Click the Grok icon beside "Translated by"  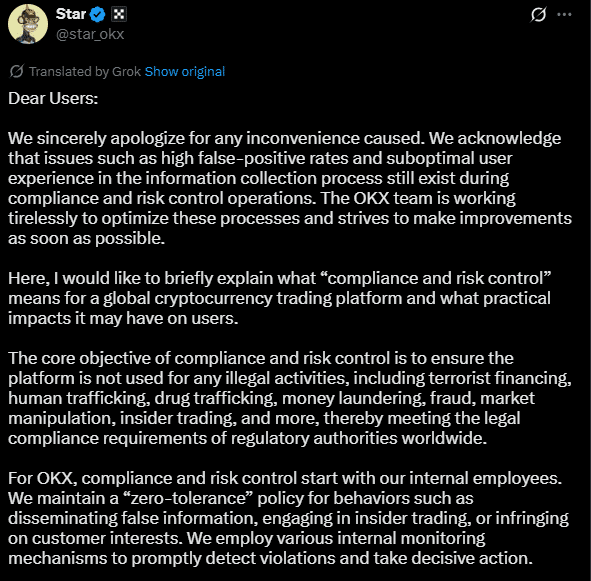coord(17,71)
